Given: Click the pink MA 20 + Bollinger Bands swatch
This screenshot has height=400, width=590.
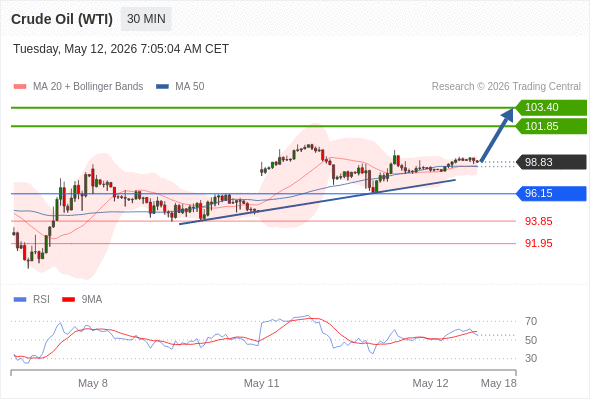Looking at the screenshot, I should 20,87.
